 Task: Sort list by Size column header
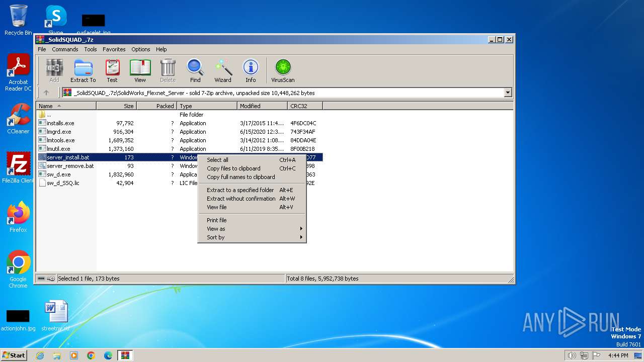[x=116, y=106]
